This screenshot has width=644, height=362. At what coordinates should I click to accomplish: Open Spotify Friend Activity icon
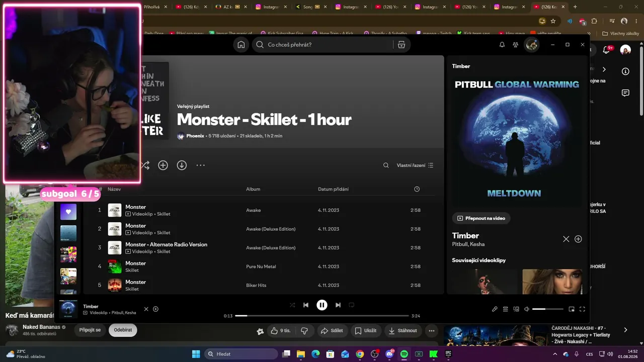point(516,45)
